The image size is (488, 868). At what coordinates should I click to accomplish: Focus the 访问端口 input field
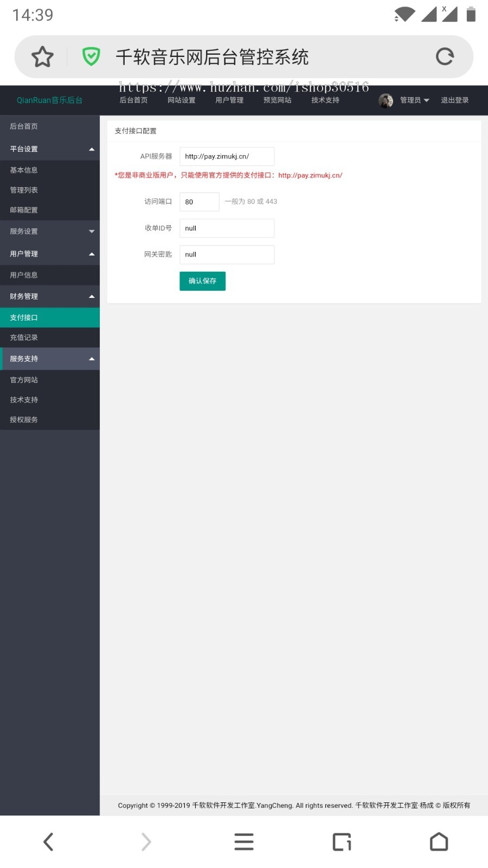pos(200,202)
